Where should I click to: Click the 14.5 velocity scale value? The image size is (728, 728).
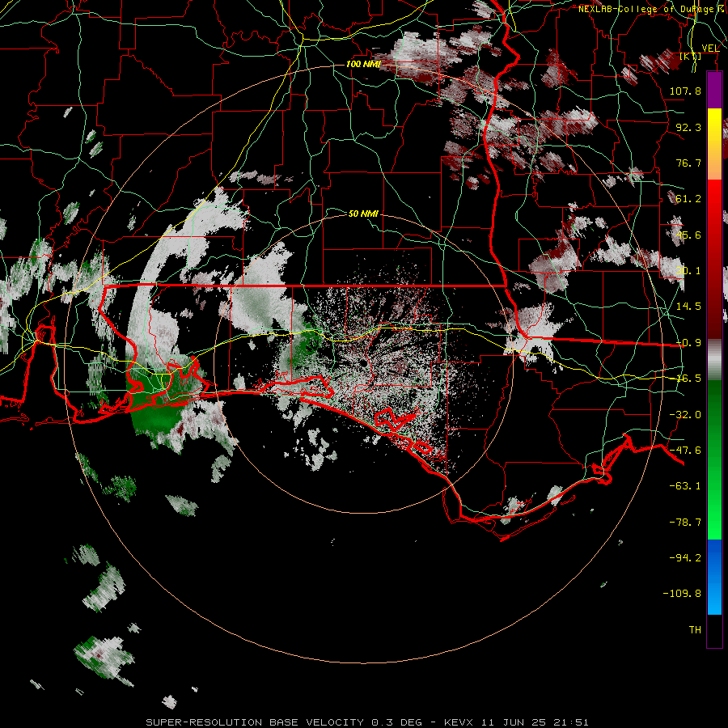coord(688,307)
